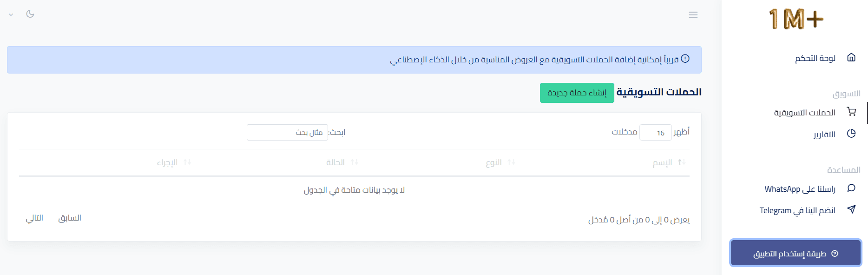868x275 pixels.
Task: Expand the top-left chevron dropdown
Action: tap(11, 14)
